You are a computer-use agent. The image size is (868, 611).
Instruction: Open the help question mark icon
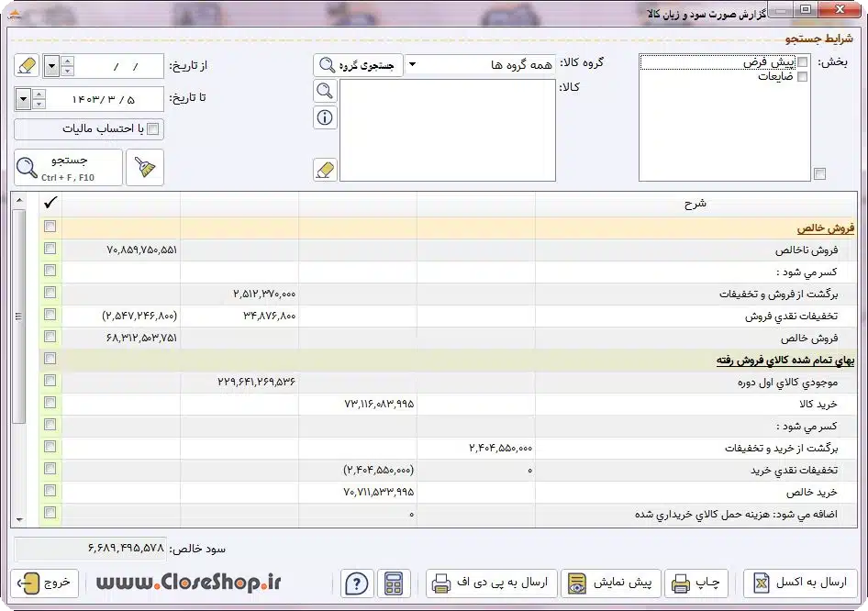(357, 583)
